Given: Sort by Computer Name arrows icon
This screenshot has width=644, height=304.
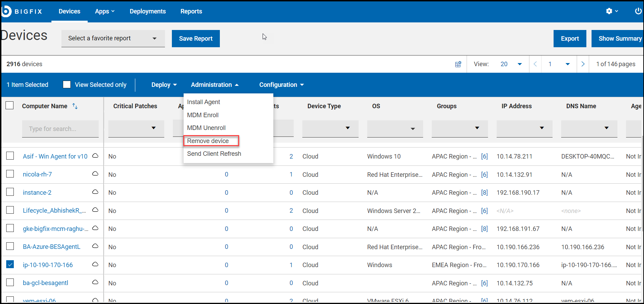Looking at the screenshot, I should (75, 106).
